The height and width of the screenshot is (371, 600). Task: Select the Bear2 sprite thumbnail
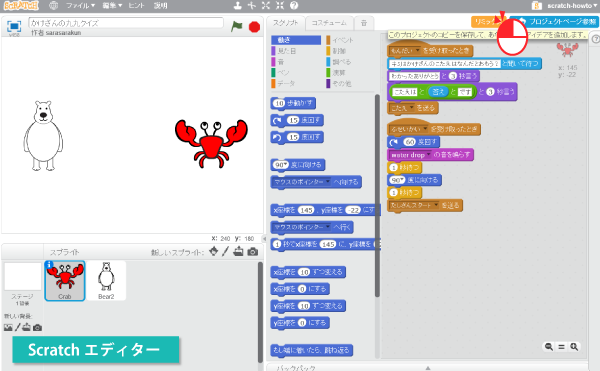(x=106, y=281)
